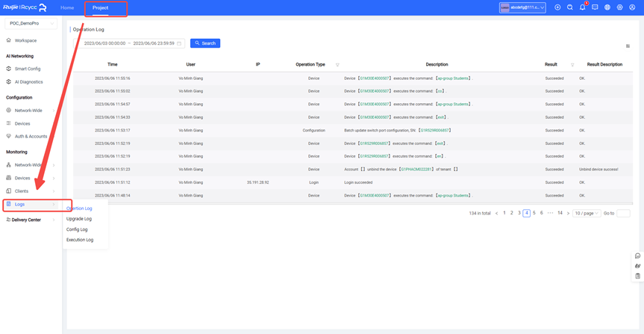
Task: Click the user profile avatar icon
Action: point(632,7)
